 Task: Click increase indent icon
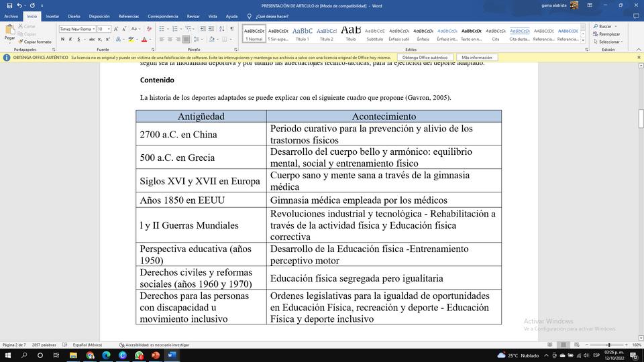click(211, 29)
